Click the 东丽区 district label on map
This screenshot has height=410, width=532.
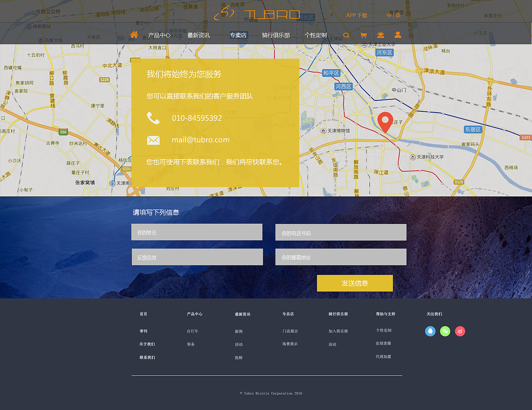click(x=473, y=130)
